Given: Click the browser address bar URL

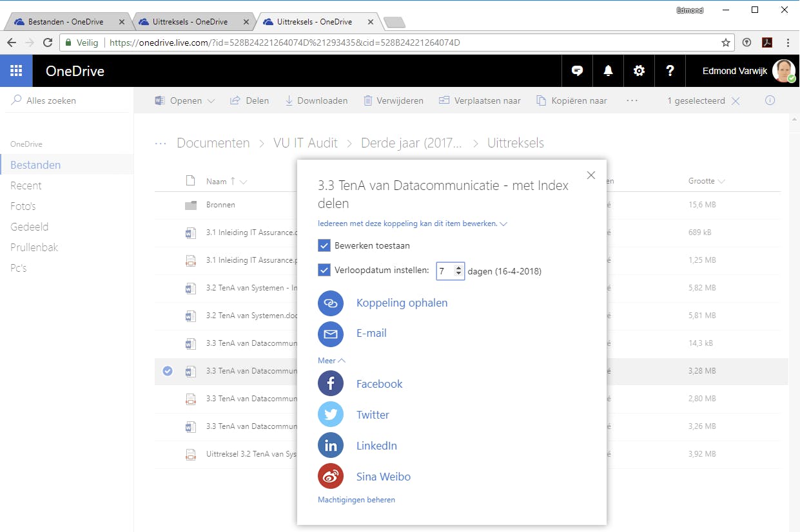Looking at the screenshot, I should click(284, 43).
